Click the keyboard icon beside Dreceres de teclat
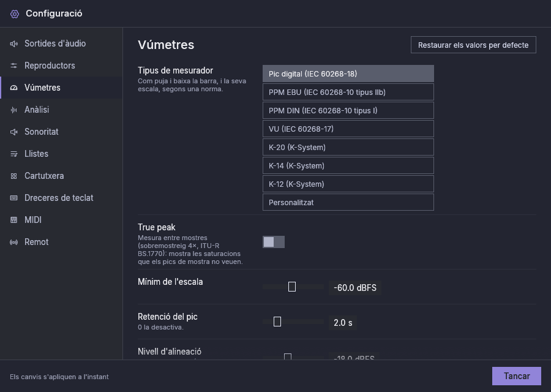The height and width of the screenshot is (392, 551). tap(13, 198)
